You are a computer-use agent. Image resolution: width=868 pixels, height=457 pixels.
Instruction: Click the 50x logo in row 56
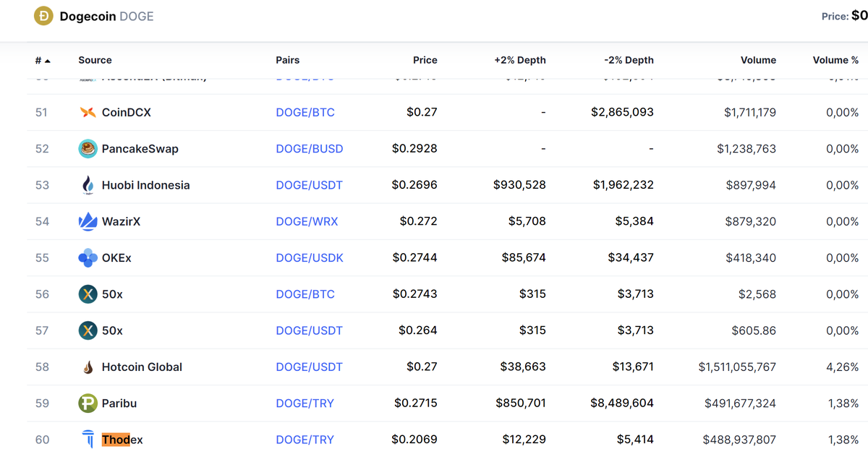coord(88,294)
